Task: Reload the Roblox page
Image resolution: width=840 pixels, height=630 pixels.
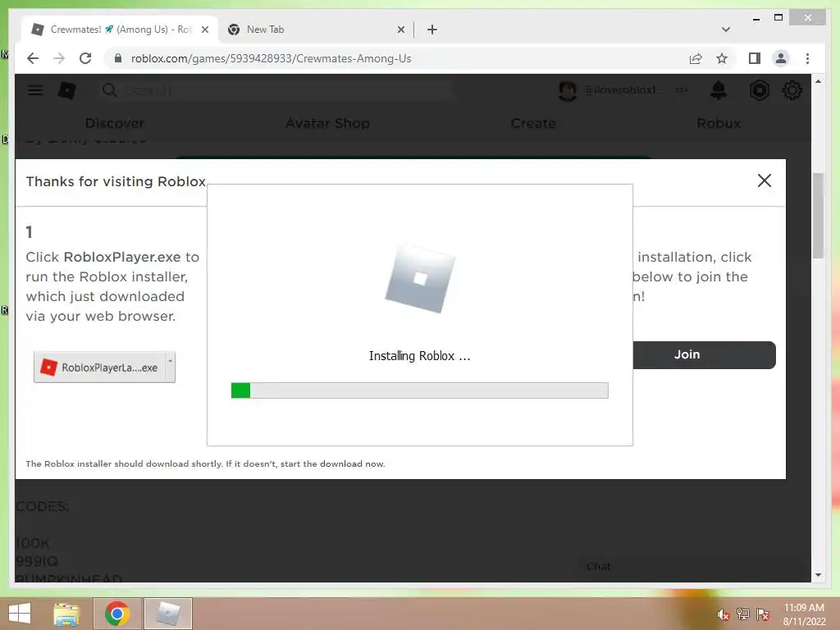Action: click(x=85, y=58)
